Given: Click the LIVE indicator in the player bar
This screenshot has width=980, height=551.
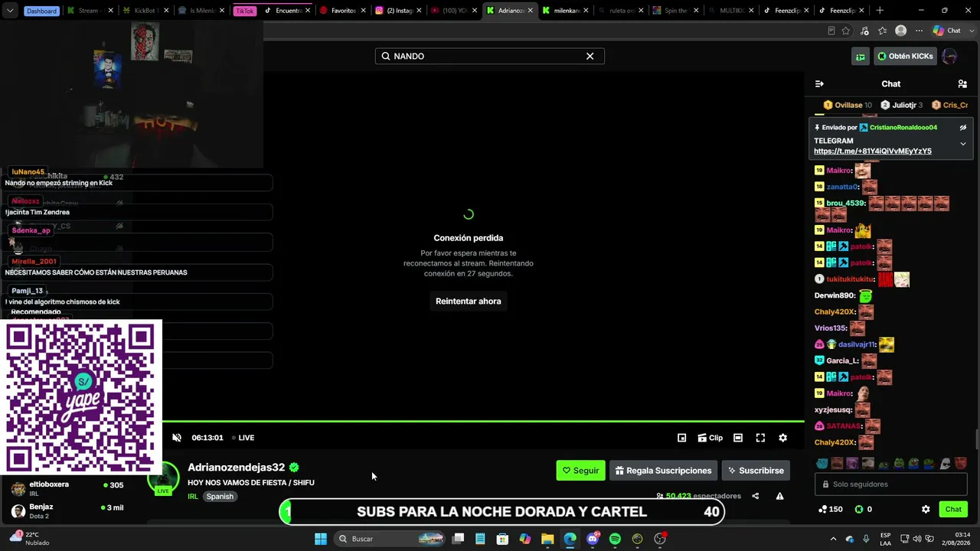Looking at the screenshot, I should click(243, 438).
